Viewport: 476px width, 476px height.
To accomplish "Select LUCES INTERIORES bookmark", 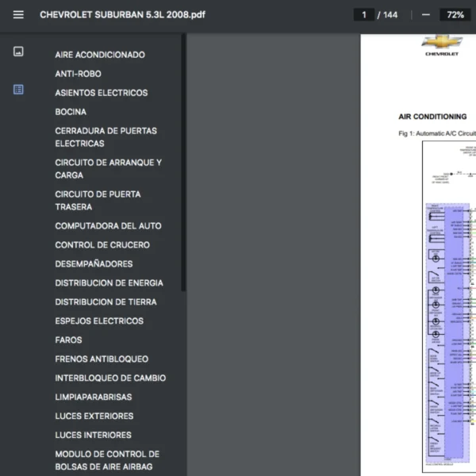I will (93, 435).
